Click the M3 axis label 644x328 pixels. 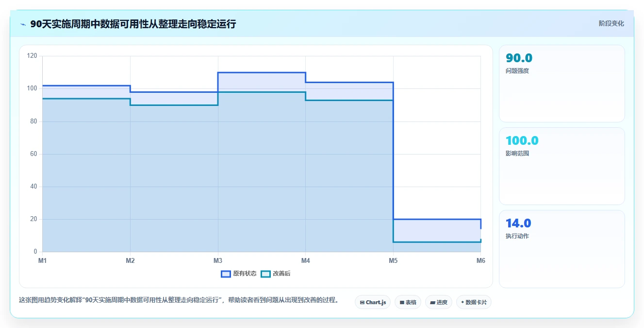click(218, 261)
